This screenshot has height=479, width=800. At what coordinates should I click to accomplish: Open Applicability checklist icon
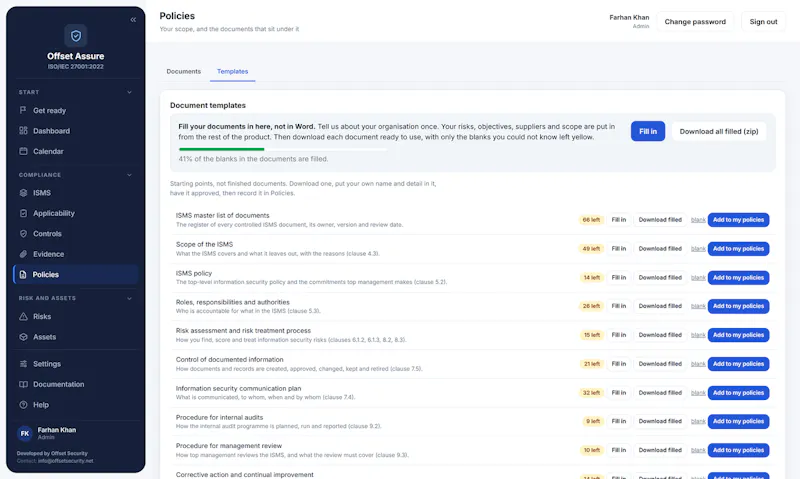23,213
